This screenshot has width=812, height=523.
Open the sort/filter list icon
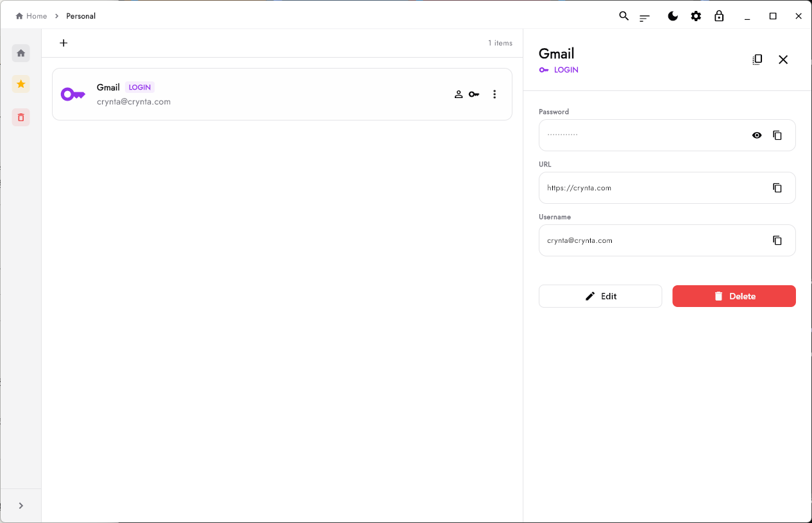tap(645, 18)
